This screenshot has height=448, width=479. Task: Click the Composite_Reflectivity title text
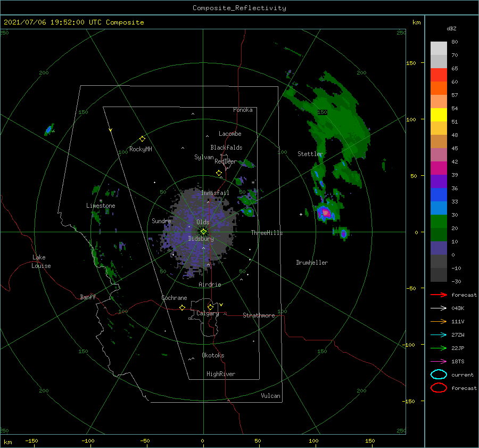(x=239, y=8)
